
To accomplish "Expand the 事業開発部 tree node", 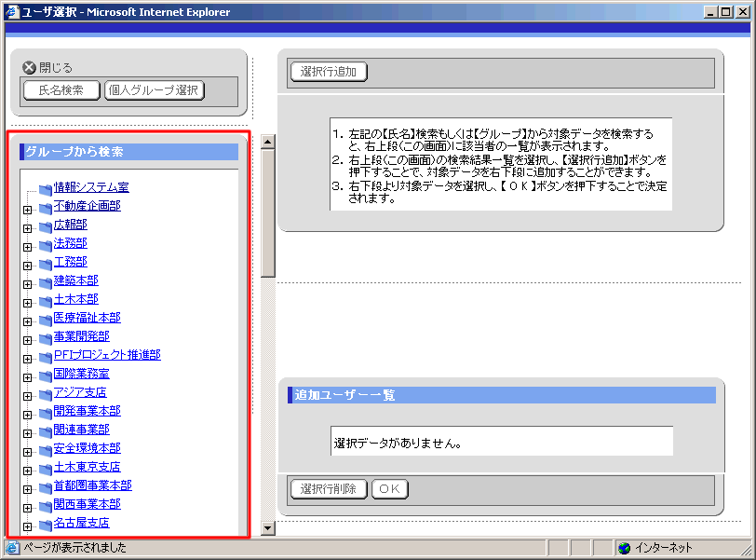I will coord(28,340).
